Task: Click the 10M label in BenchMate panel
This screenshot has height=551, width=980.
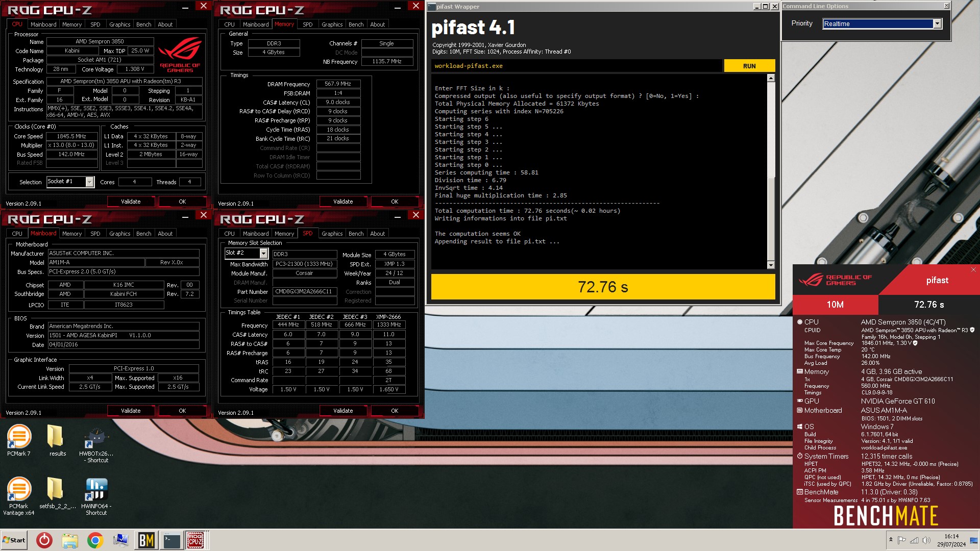Action: (835, 305)
